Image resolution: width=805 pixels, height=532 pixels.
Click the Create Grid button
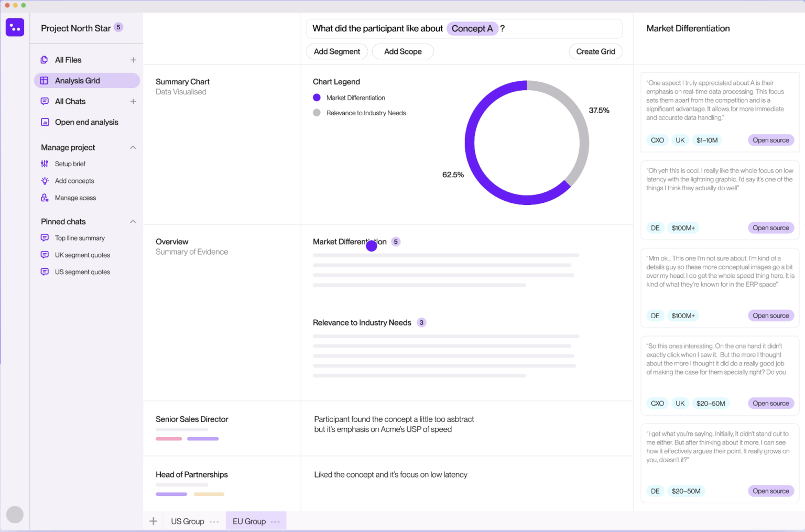595,51
